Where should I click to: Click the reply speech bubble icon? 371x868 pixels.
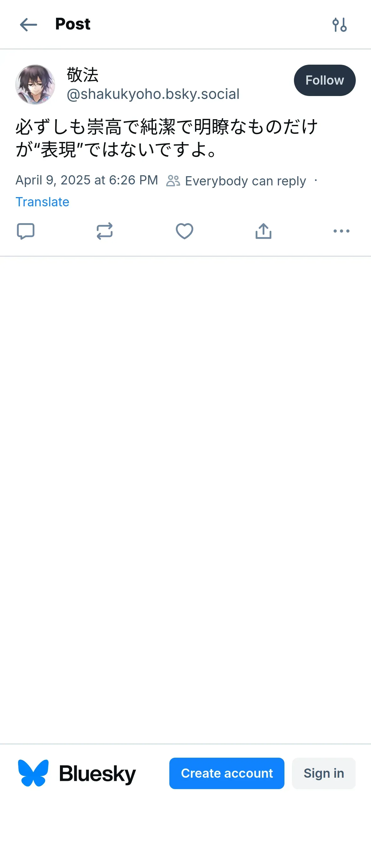tap(26, 231)
